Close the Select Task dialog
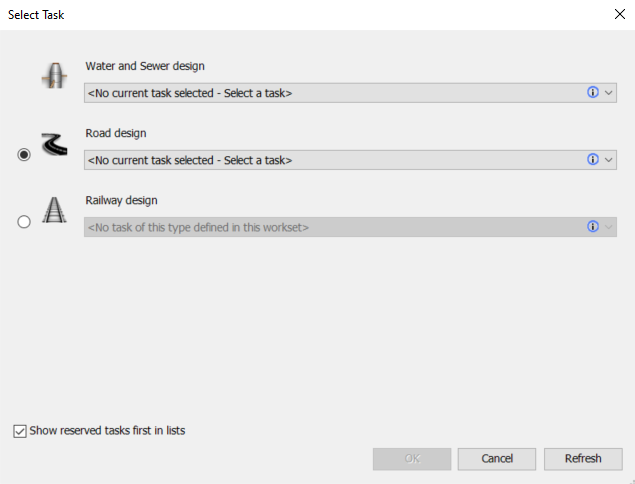This screenshot has width=635, height=484. pos(617,15)
